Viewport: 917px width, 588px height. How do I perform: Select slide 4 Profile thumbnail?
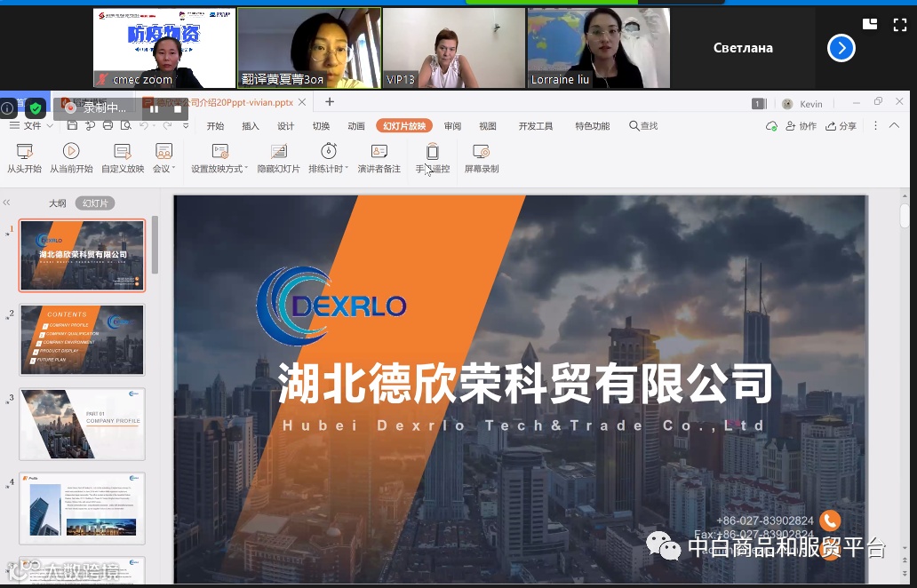[82, 508]
